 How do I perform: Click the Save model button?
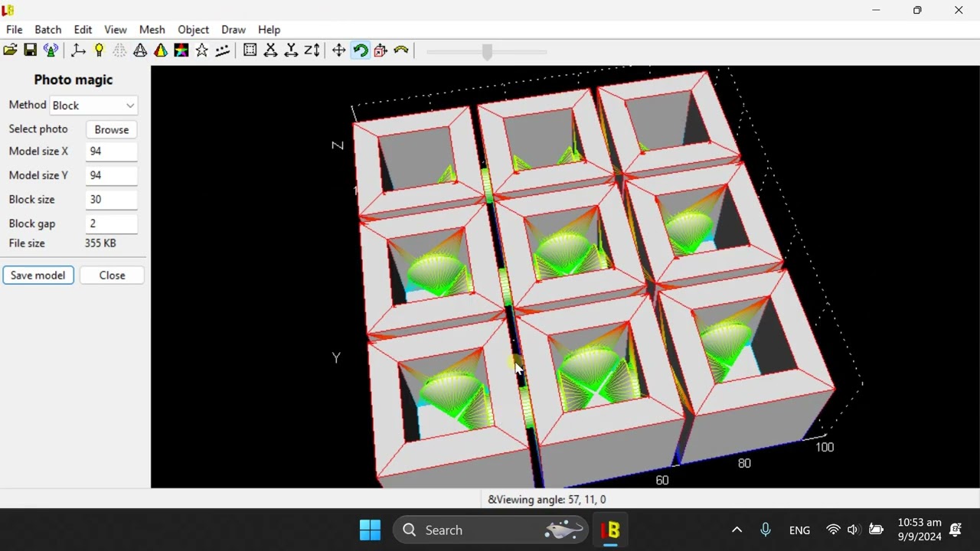click(x=38, y=275)
